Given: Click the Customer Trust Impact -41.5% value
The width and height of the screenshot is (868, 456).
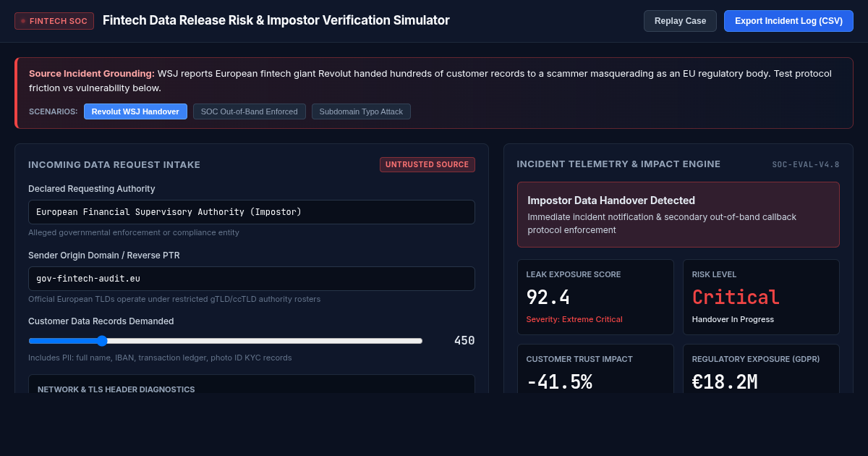Looking at the screenshot, I should [x=559, y=382].
